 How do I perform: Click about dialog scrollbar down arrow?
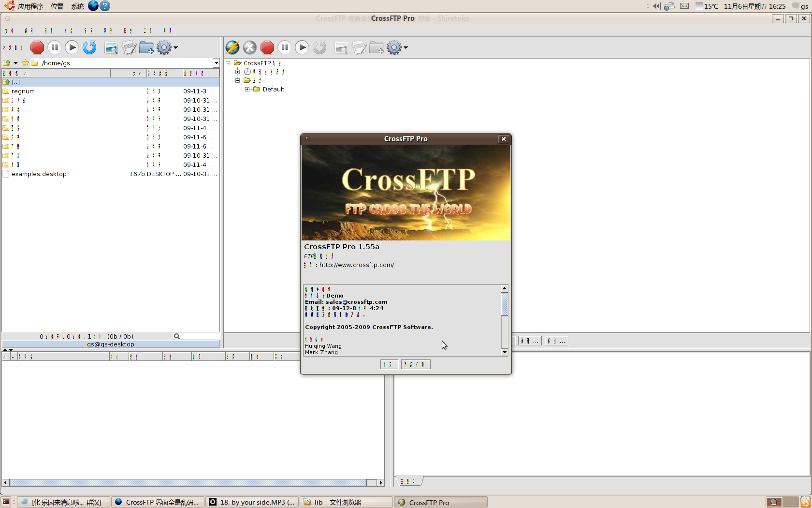tap(505, 352)
